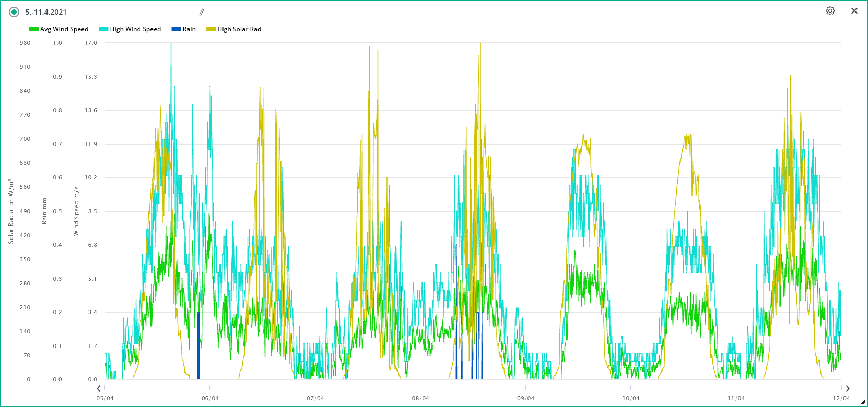
Task: Click the 12/04 date label on x-axis
Action: pos(841,398)
